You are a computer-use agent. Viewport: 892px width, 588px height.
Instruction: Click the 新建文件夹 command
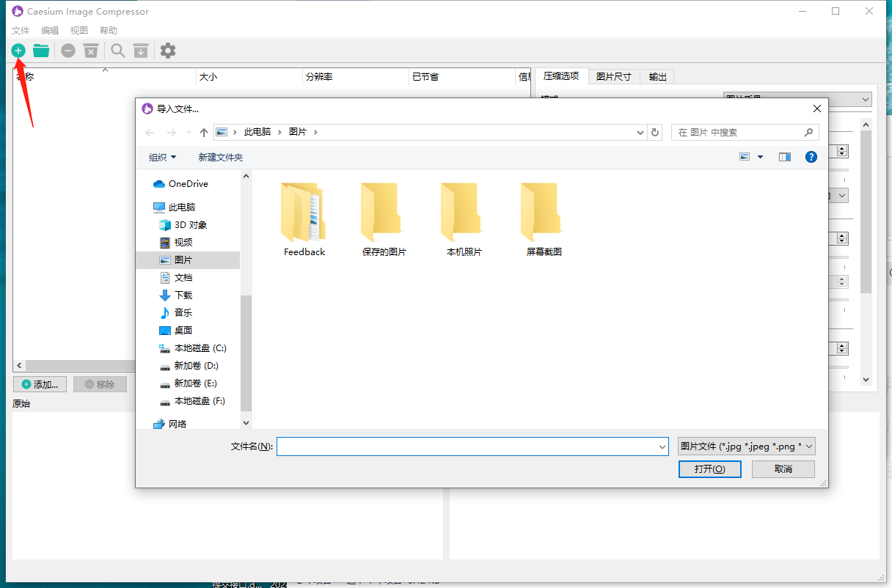tap(220, 157)
